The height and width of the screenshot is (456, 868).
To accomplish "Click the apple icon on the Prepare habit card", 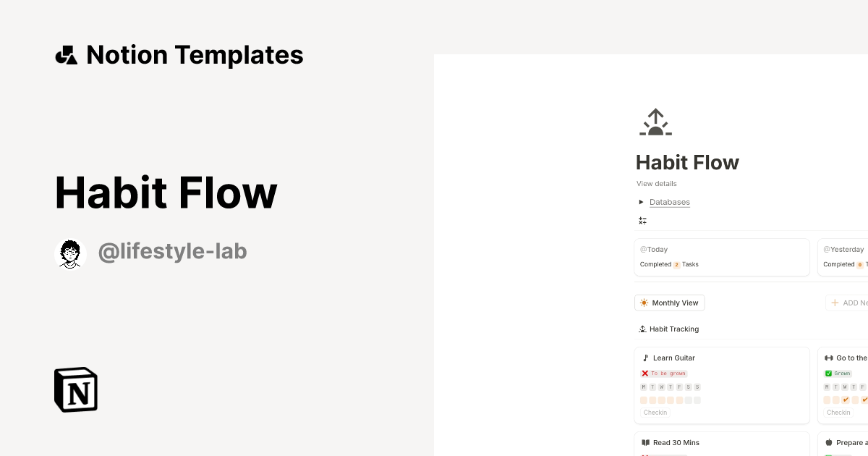I will click(829, 442).
